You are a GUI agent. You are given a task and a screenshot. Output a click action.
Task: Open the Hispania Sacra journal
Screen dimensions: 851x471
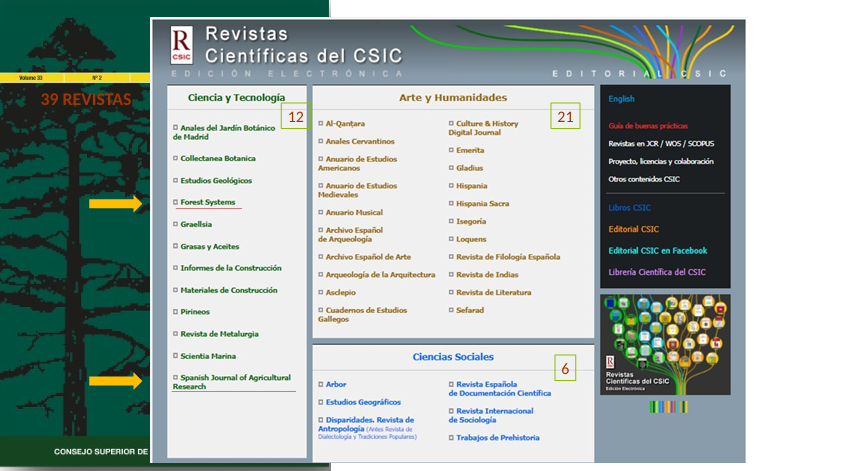pos(482,204)
